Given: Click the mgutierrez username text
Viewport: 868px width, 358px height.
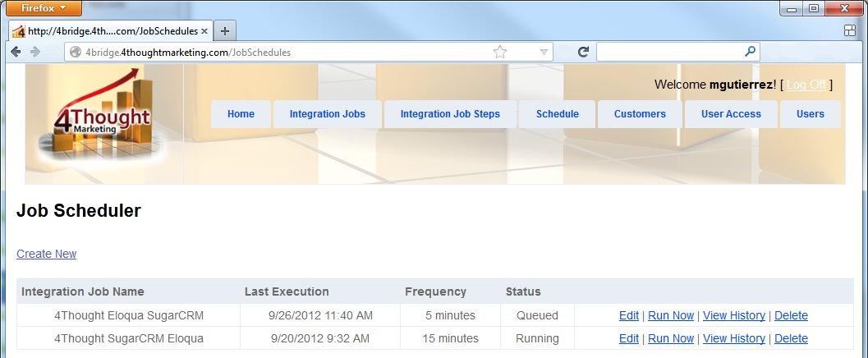Looking at the screenshot, I should 742,85.
